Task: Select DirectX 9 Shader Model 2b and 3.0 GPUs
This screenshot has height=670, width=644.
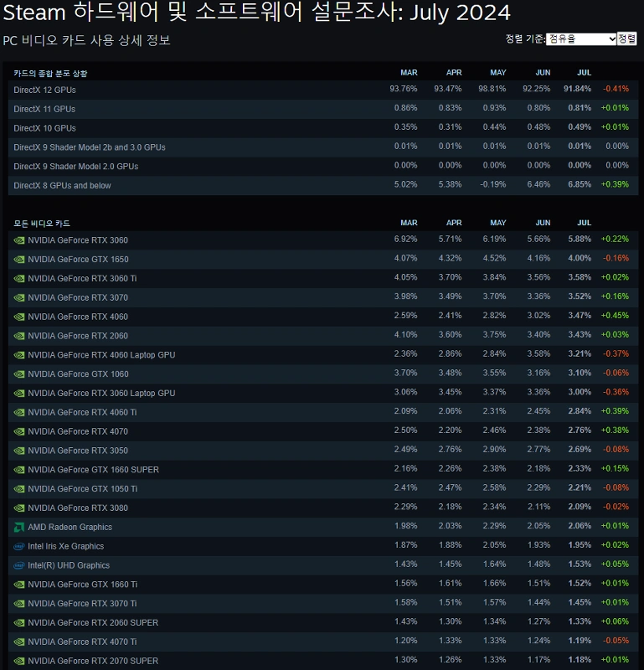Action: tap(90, 147)
